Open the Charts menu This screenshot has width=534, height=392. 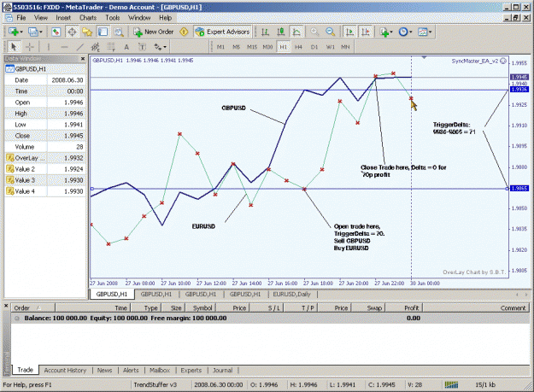click(88, 18)
